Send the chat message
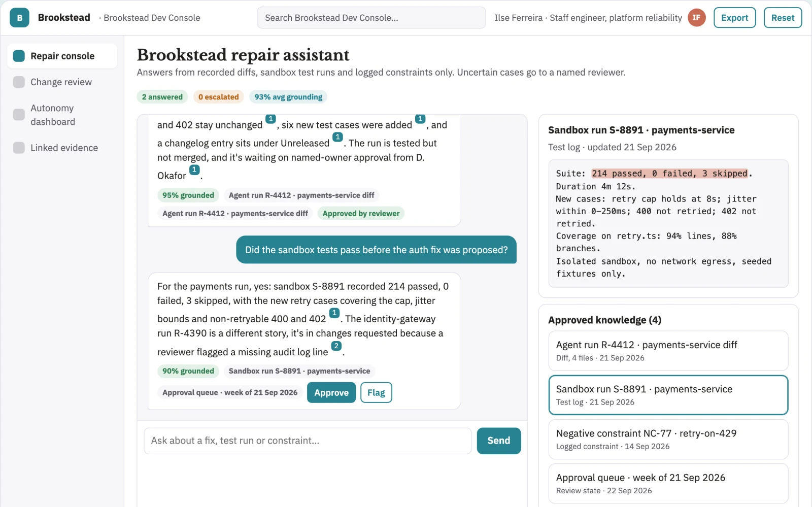812x507 pixels. (x=499, y=441)
